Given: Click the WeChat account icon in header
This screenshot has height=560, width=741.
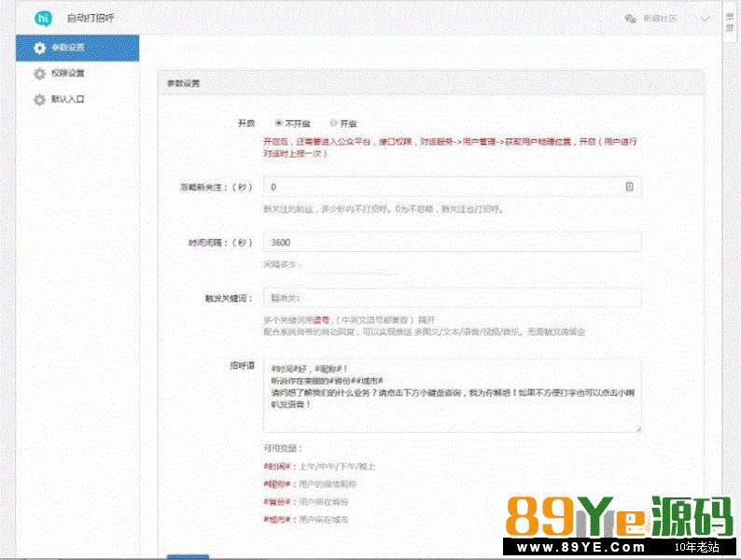Looking at the screenshot, I should coord(631,19).
